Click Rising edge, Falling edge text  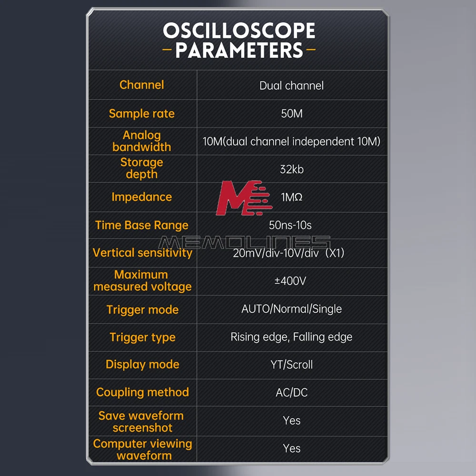point(291,337)
